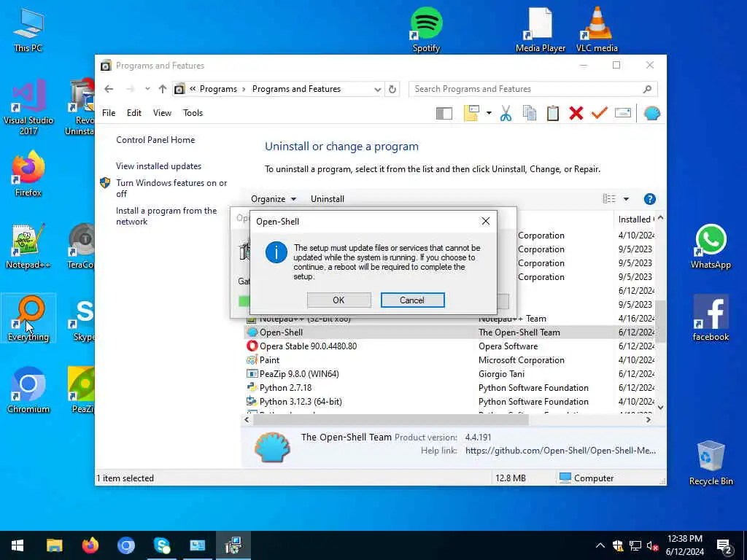Open the Edit menu
747x560 pixels.
(x=134, y=113)
